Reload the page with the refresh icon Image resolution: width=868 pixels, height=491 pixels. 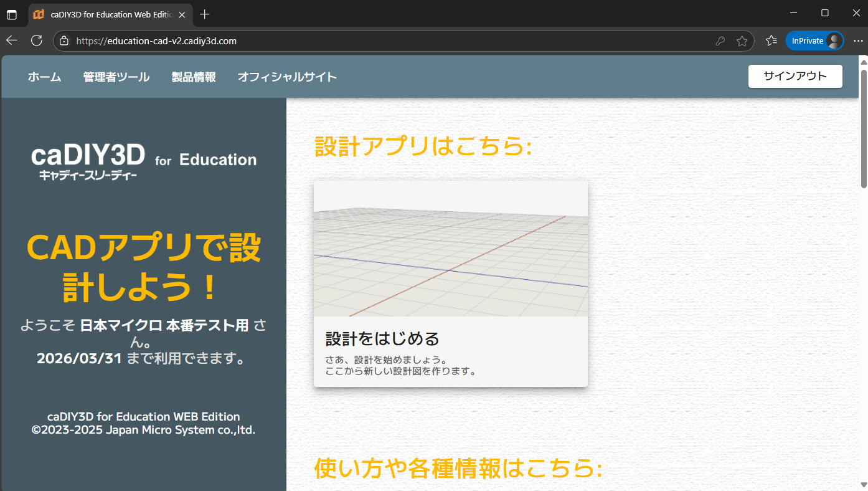click(x=37, y=41)
